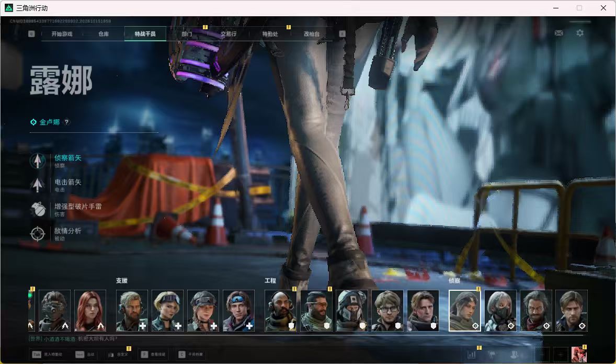616x364 pixels.
Task: Select the 侦察箭矢 skill icon
Action: pos(38,161)
